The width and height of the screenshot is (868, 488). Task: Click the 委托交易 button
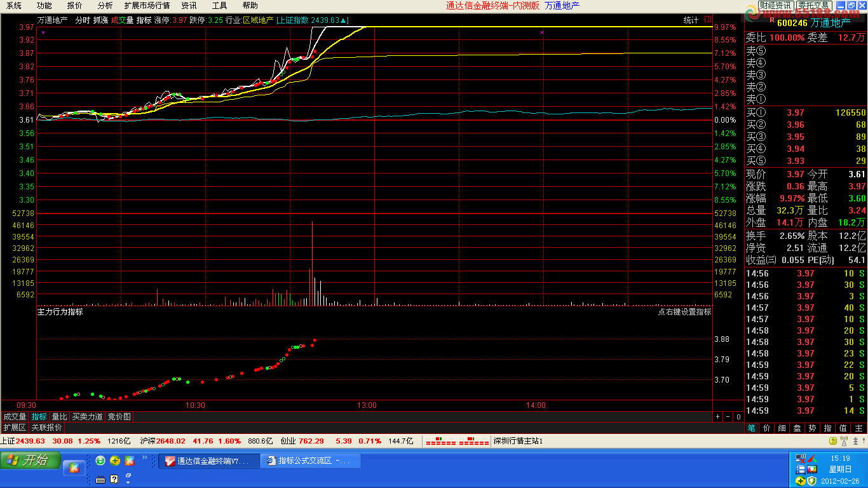coord(813,5)
